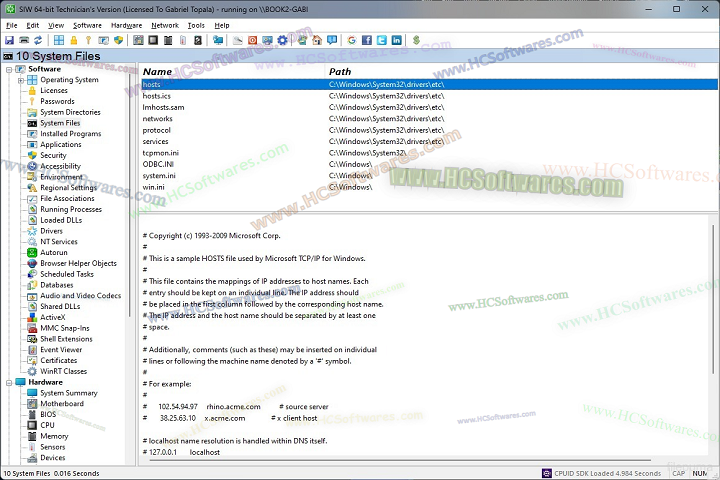Select the protocol file row
720x480 pixels.
(x=429, y=130)
